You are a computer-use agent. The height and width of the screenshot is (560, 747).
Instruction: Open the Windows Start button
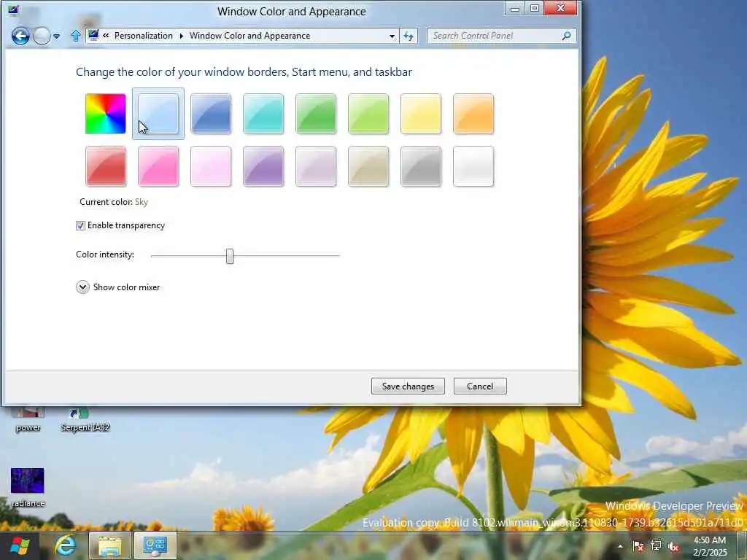click(x=20, y=545)
